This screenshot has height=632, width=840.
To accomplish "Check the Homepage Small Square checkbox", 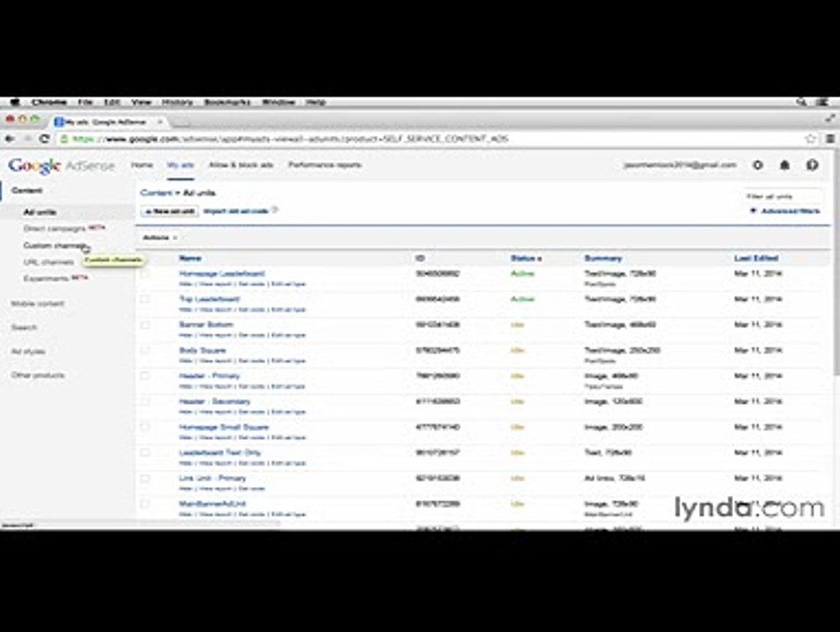I will pos(145,427).
